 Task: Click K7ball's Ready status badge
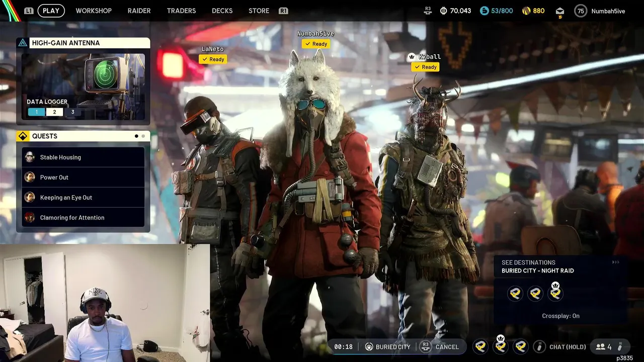click(x=425, y=67)
